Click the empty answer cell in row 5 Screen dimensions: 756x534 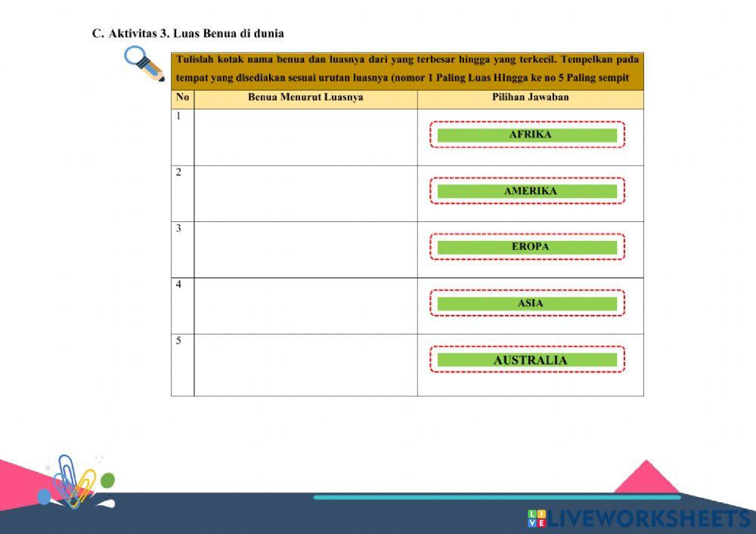(x=305, y=365)
